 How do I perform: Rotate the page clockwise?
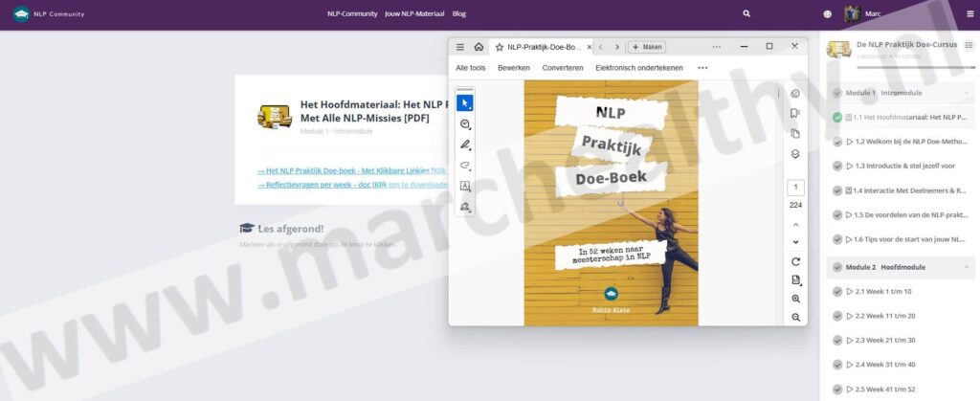pos(795,261)
